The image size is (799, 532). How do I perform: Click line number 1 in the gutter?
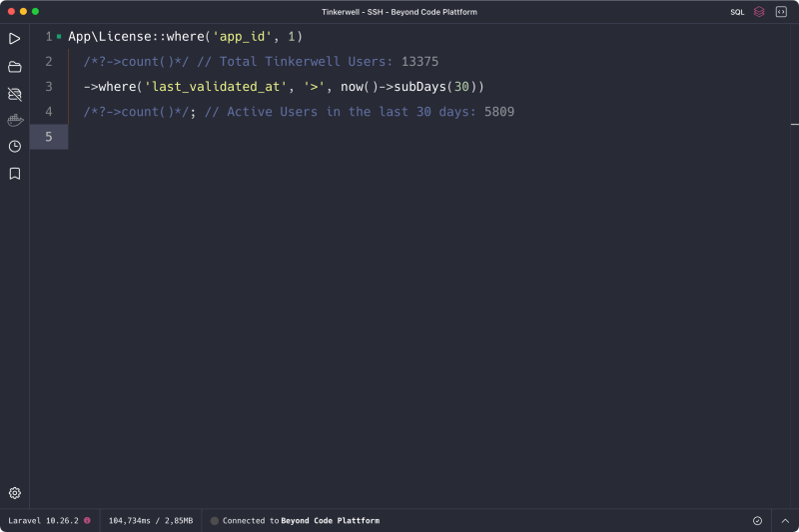click(x=48, y=37)
